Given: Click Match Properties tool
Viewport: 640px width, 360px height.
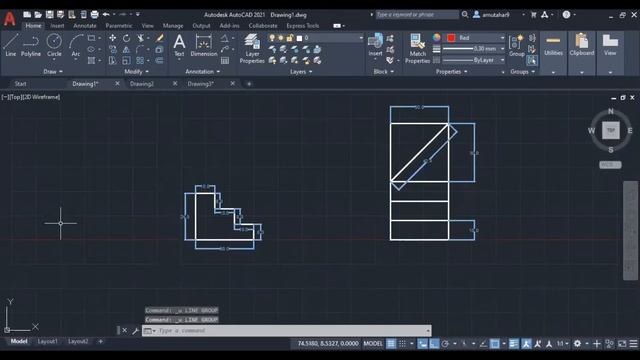Looking at the screenshot, I should (x=417, y=49).
